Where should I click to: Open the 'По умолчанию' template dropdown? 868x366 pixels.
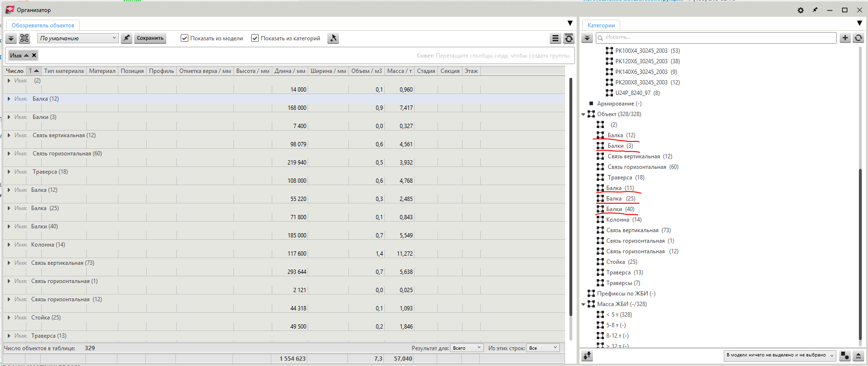[x=78, y=38]
